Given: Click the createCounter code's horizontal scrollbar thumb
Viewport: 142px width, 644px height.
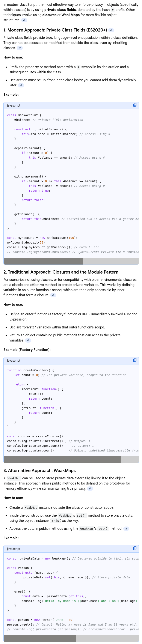Looking at the screenshot, I should pyautogui.click(x=62, y=459).
